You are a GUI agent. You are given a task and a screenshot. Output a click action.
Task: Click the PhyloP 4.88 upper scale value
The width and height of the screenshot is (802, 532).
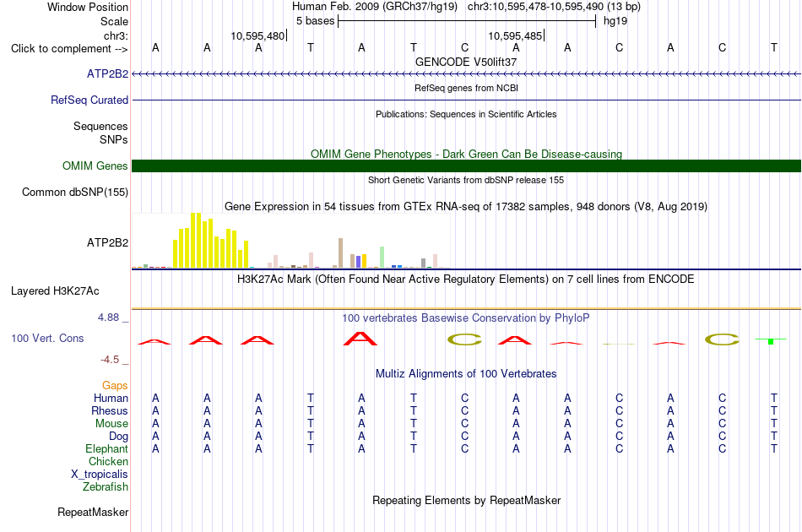point(108,318)
